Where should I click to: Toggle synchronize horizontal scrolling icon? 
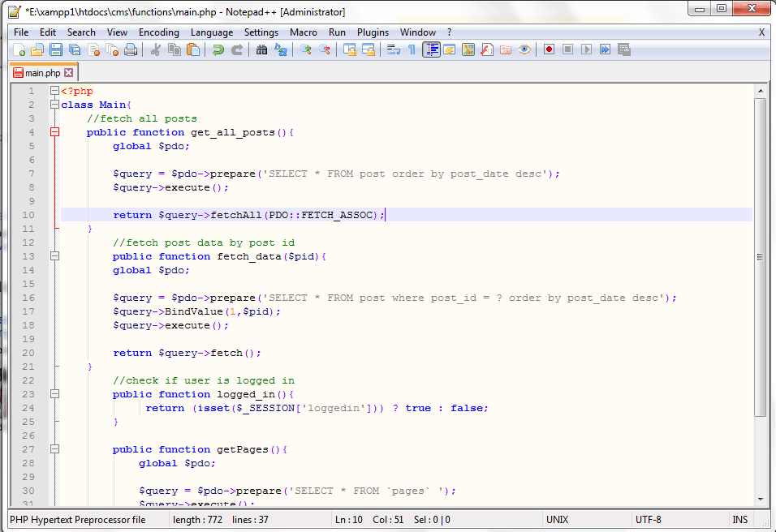coord(369,49)
